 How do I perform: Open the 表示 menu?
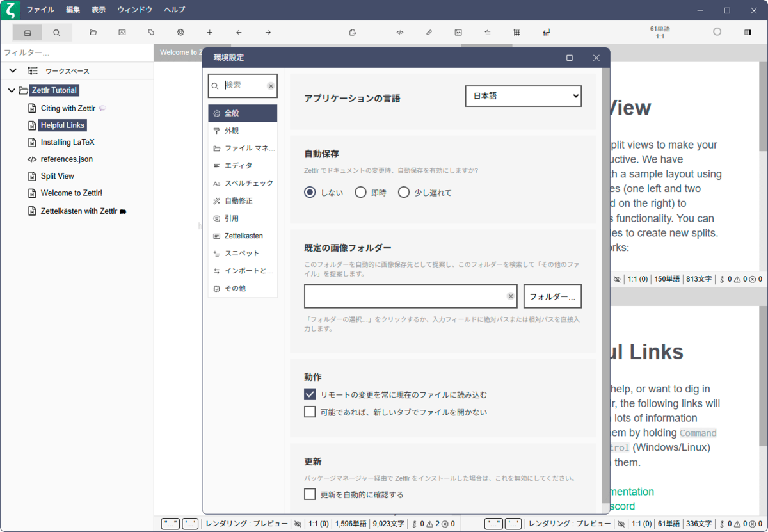point(99,10)
